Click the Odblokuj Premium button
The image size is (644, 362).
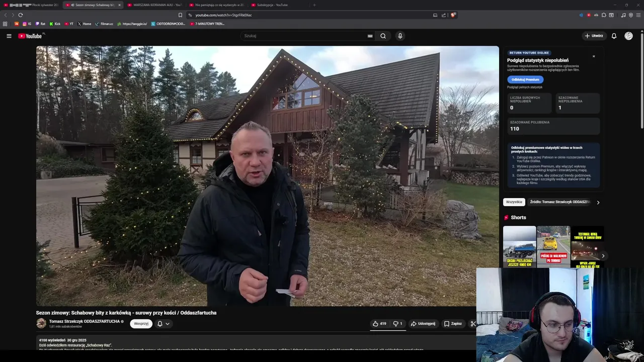coord(525,79)
